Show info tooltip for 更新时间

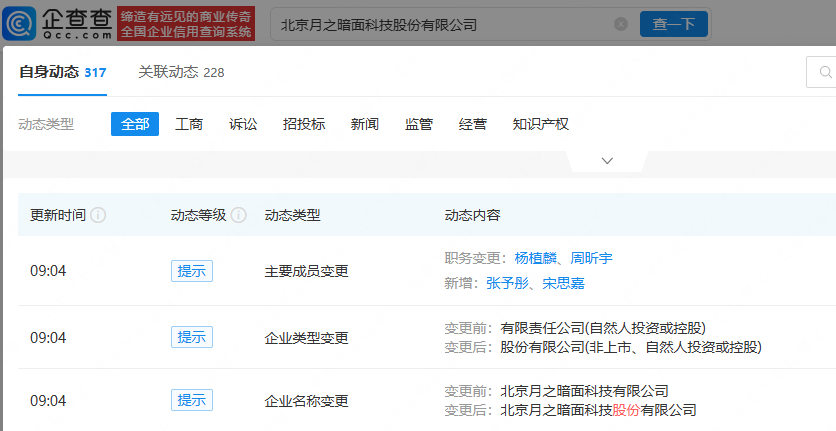(98, 215)
